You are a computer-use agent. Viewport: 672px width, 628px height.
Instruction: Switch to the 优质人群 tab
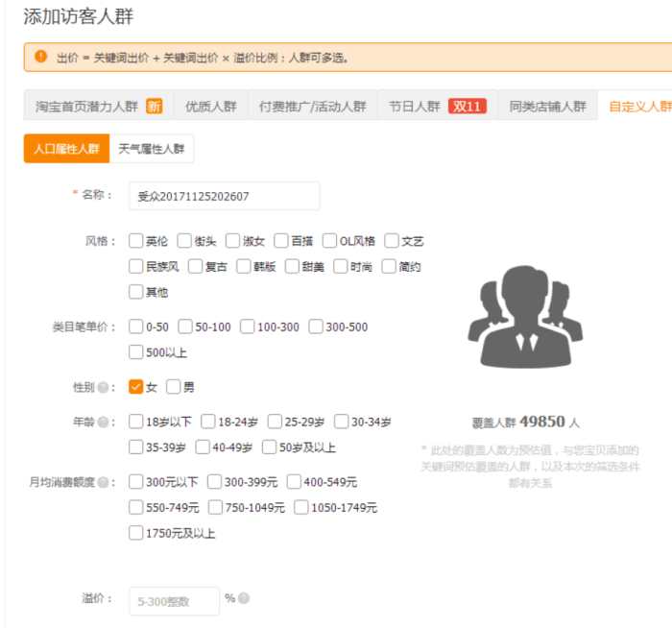click(x=211, y=106)
